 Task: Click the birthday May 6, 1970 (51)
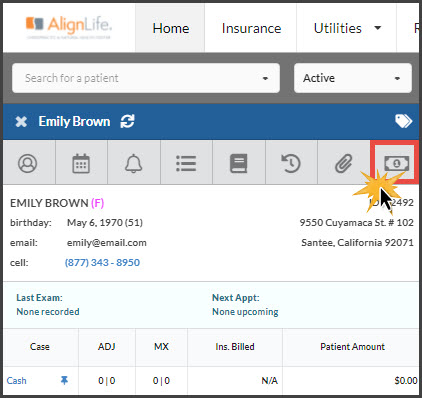point(105,223)
